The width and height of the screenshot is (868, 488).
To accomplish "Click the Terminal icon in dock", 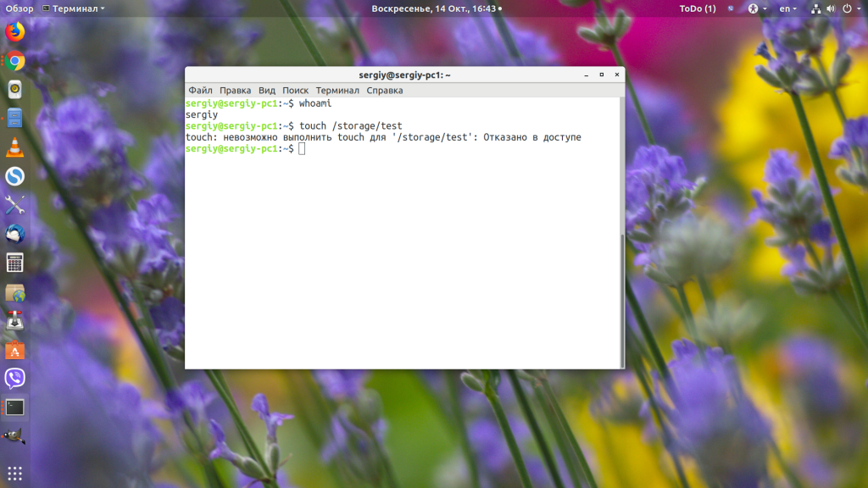I will pos(15,407).
